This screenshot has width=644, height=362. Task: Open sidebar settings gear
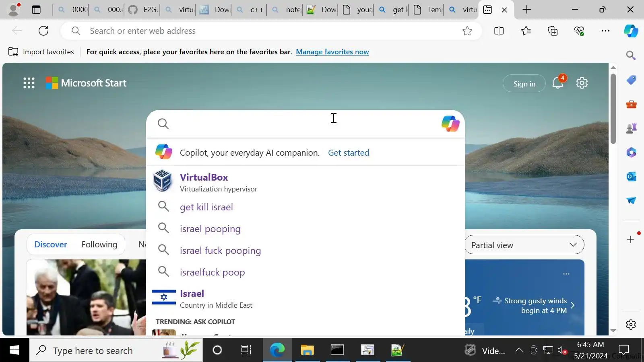[x=631, y=325]
